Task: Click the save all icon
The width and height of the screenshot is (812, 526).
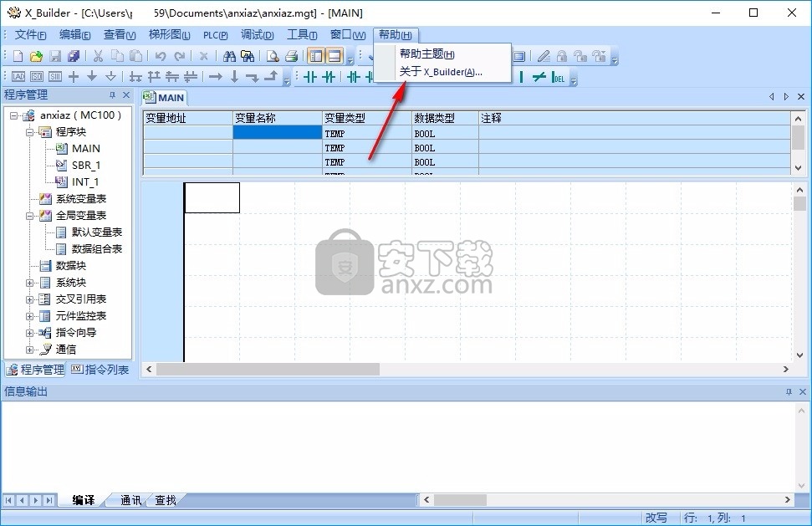Action: coord(74,56)
